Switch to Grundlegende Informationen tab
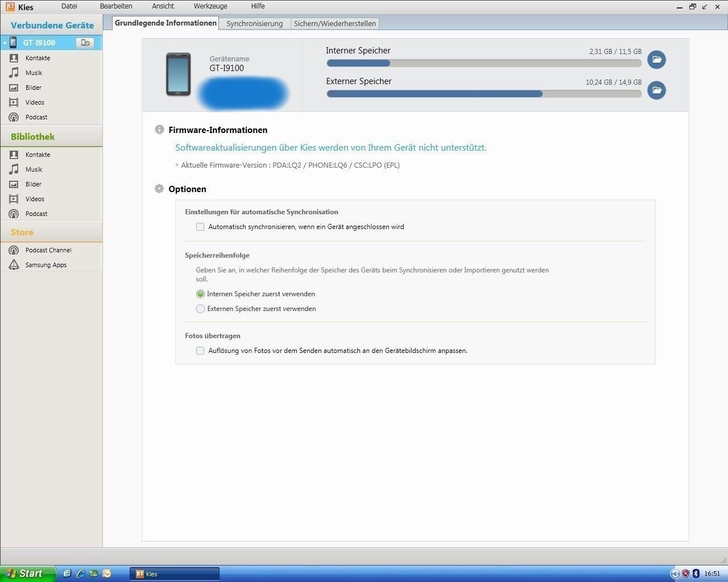The image size is (728, 582). 166,23
